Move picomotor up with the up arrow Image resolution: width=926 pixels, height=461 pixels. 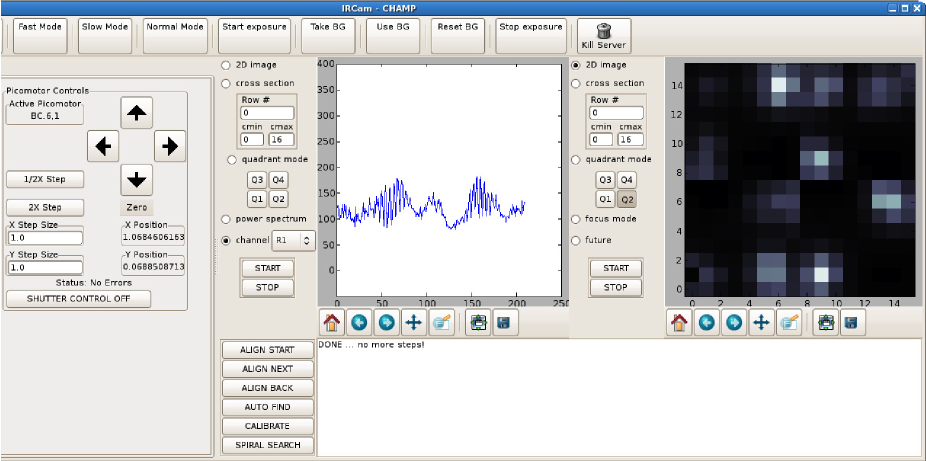(136, 112)
